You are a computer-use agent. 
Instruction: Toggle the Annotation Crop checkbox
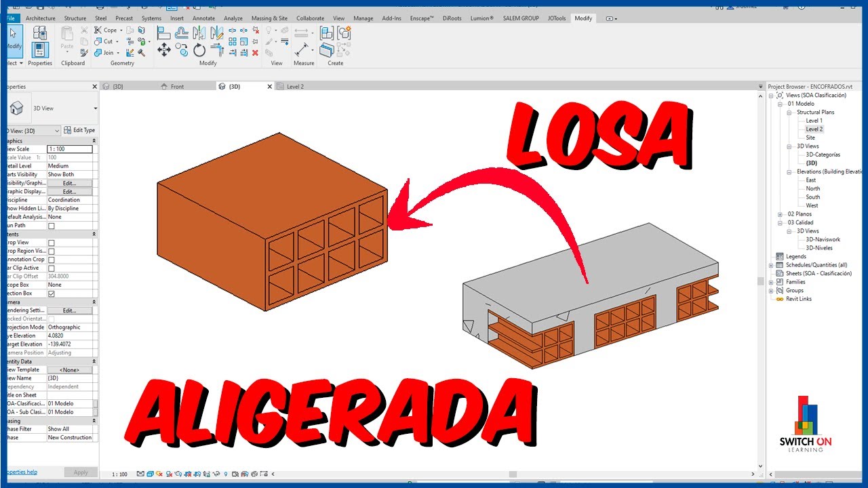click(x=52, y=260)
